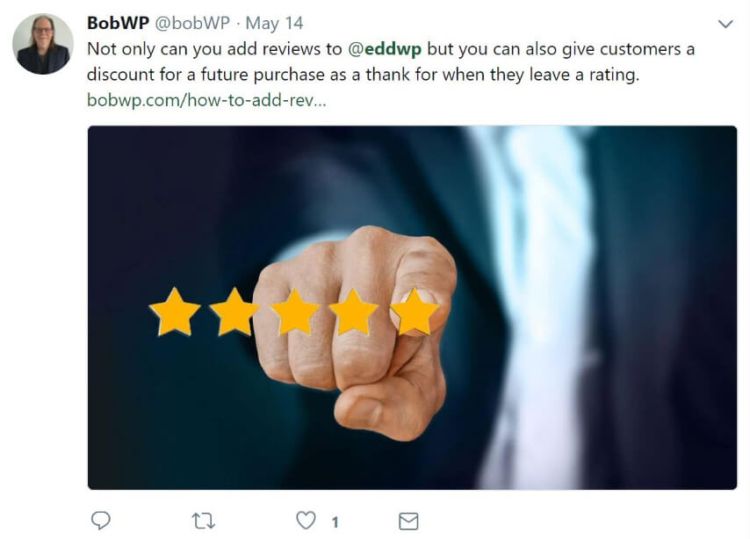Click the first gold star in the image
The image size is (750, 539).
(175, 312)
